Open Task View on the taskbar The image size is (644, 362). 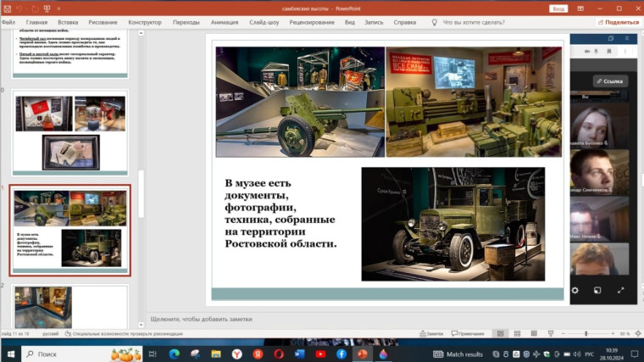pos(153,354)
